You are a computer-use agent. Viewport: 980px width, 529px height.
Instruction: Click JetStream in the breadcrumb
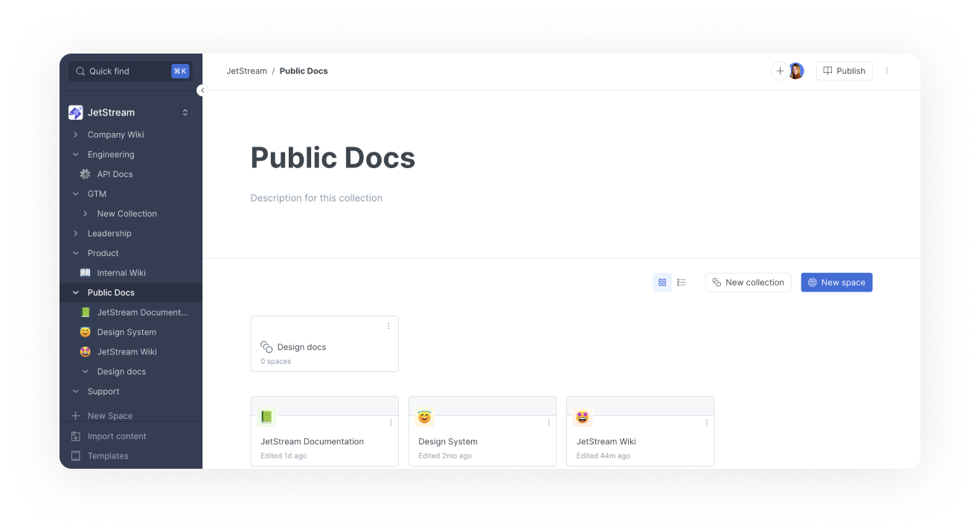[x=246, y=71]
